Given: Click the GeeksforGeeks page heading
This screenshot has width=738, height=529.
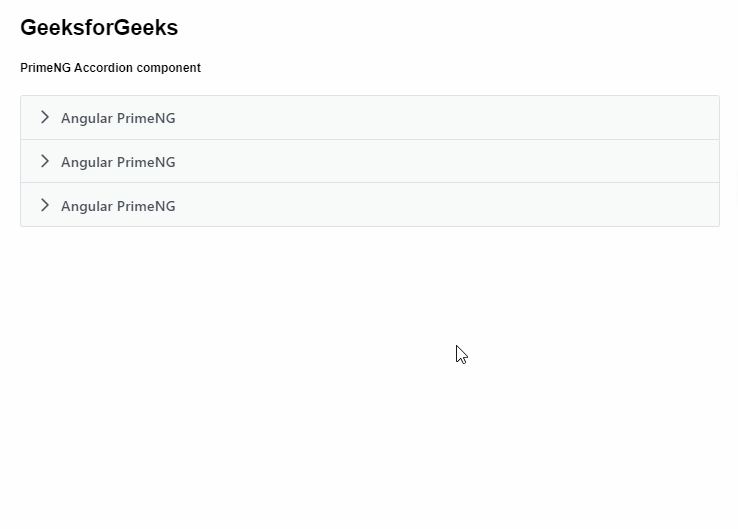Looking at the screenshot, I should click(99, 28).
